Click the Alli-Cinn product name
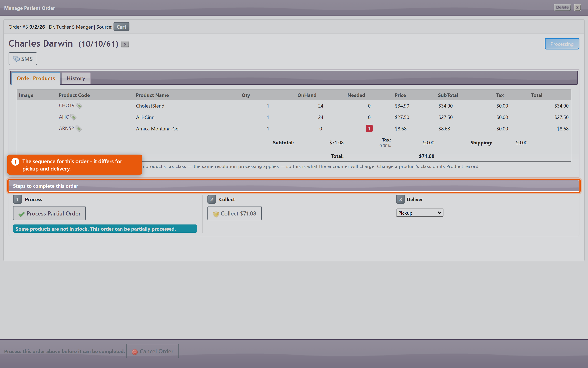 click(x=145, y=117)
